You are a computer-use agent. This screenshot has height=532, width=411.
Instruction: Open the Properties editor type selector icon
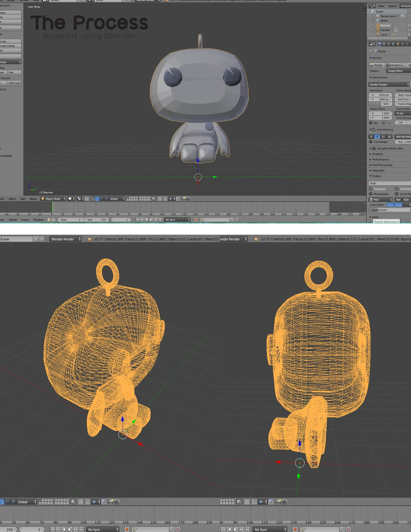pos(372,44)
